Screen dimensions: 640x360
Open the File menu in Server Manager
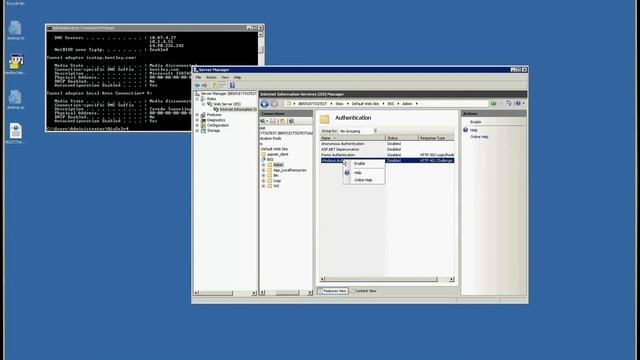tap(198, 77)
